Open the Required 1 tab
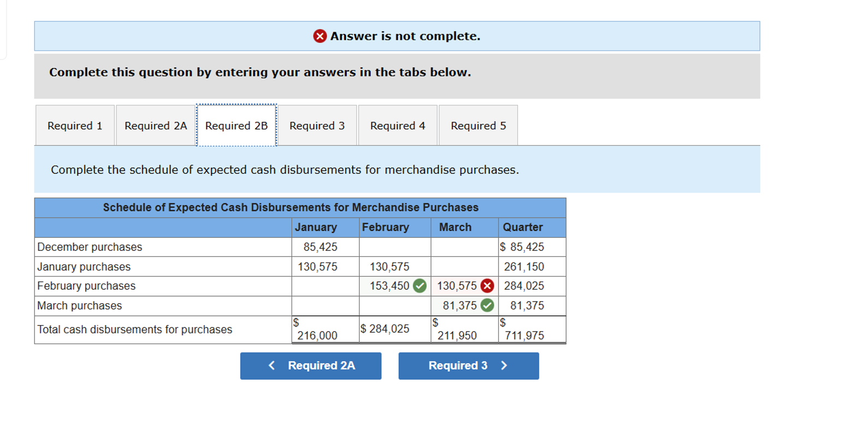Image resolution: width=868 pixels, height=426 pixels. click(75, 125)
